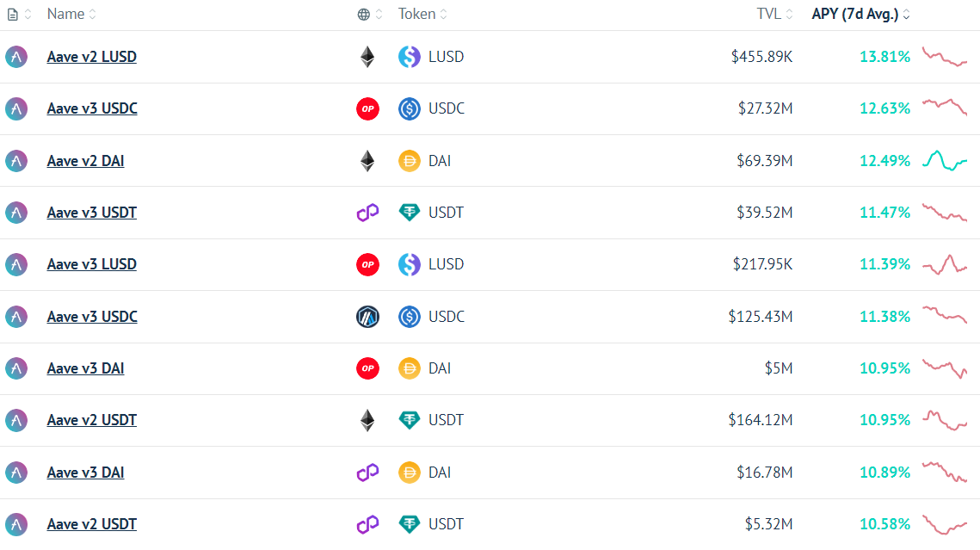Click the LUSD token icon in the $455.89K row
980x550 pixels.
[410, 57]
